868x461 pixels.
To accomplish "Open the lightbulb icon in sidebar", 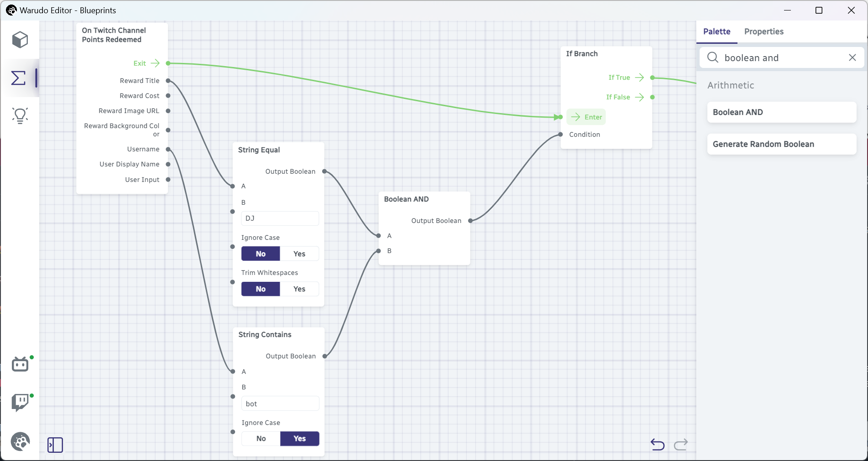I will click(x=20, y=116).
